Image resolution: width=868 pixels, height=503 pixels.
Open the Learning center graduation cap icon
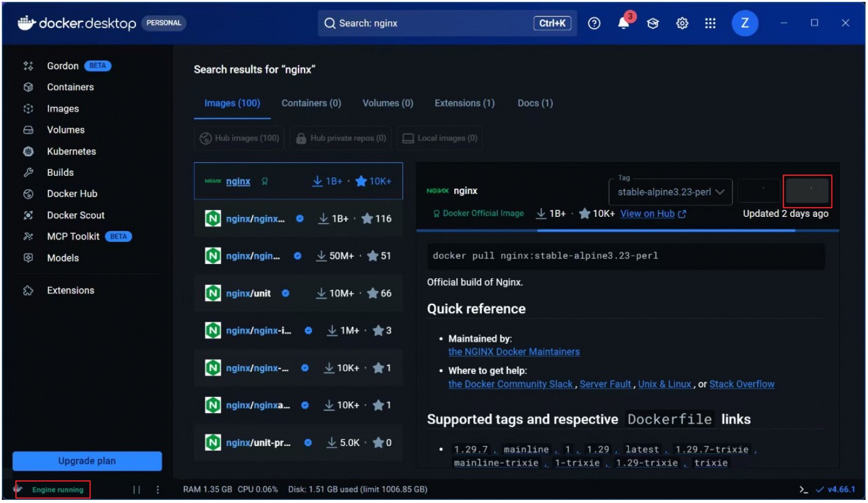tap(653, 23)
